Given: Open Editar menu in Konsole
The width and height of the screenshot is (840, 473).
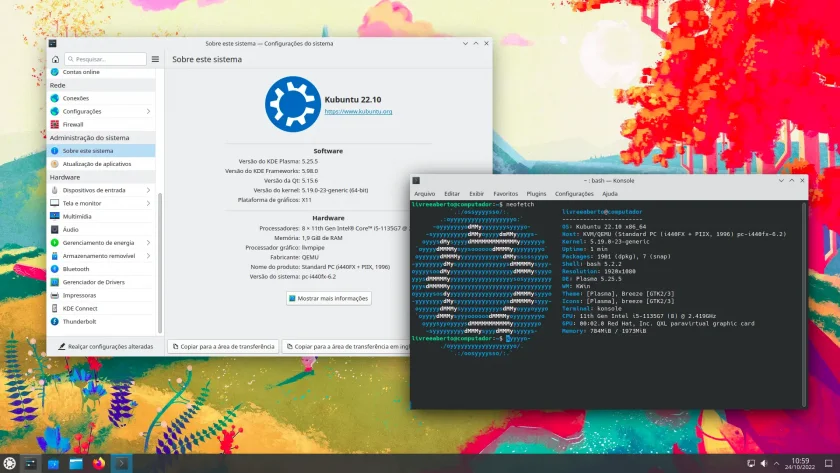Looking at the screenshot, I should (x=452, y=194).
